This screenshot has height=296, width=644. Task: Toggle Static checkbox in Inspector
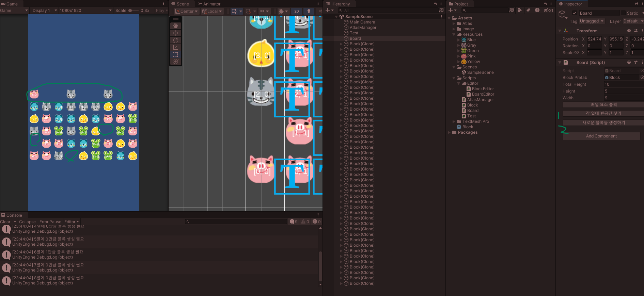click(x=623, y=13)
